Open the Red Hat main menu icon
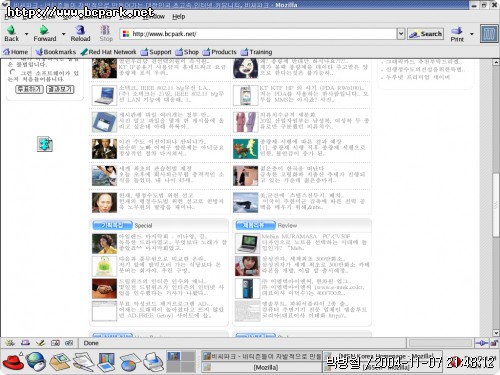The width and height of the screenshot is (500, 375). coord(13,361)
